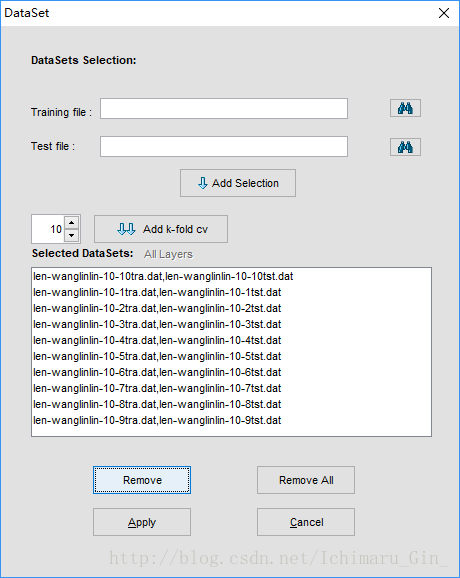Click the Training file input field
The image size is (460, 578).
pyautogui.click(x=224, y=108)
